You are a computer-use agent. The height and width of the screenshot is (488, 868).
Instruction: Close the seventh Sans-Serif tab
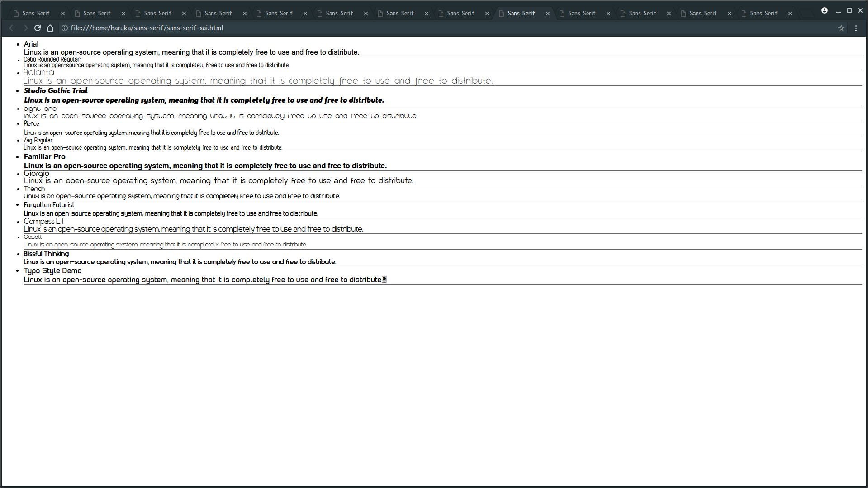[x=427, y=14]
